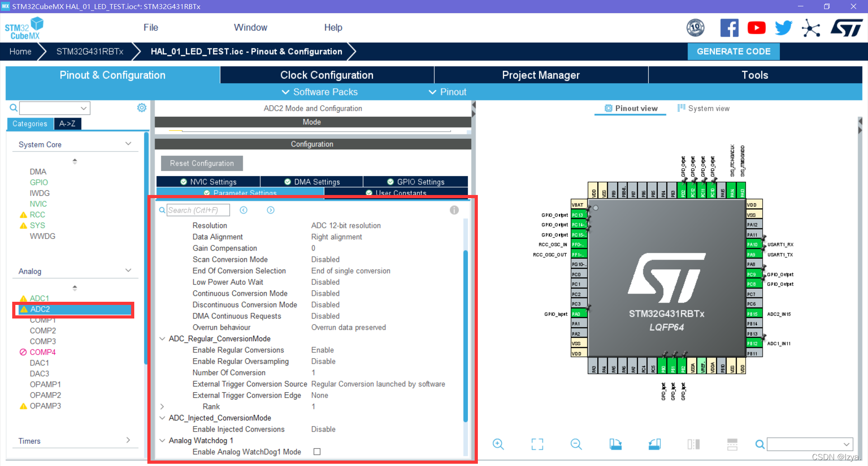Open the Software Packs dropdown
868x466 pixels.
(x=320, y=92)
